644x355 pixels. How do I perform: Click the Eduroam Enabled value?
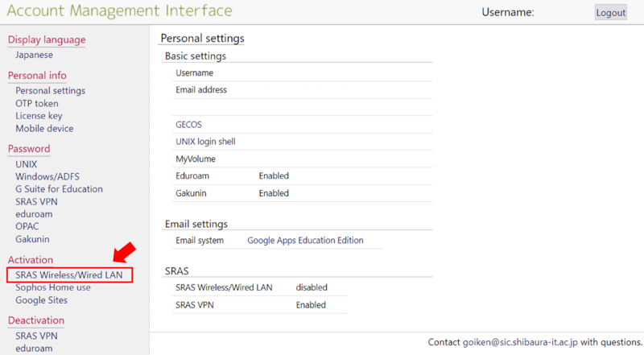coord(274,175)
